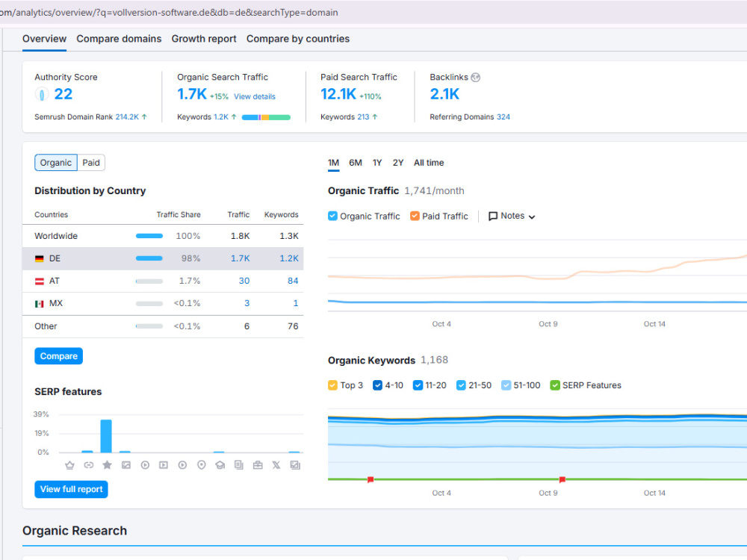Click AT keywords value 84
The width and height of the screenshot is (747, 560).
(293, 281)
